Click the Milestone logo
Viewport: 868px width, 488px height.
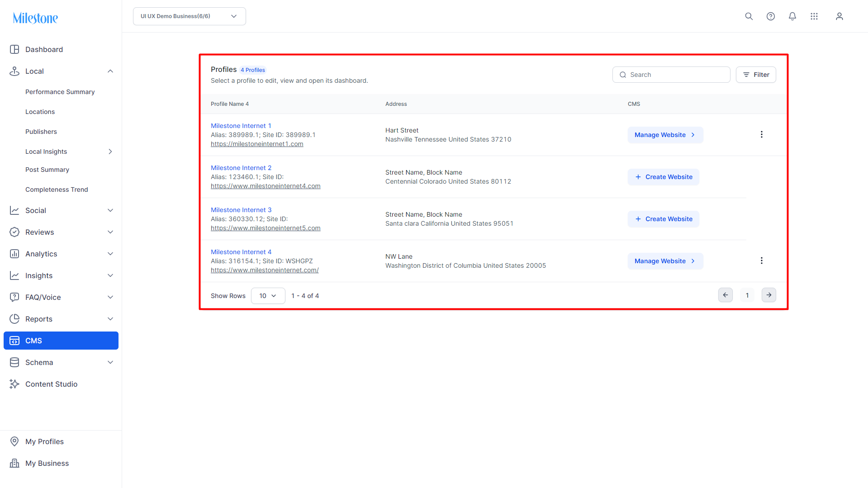(35, 18)
